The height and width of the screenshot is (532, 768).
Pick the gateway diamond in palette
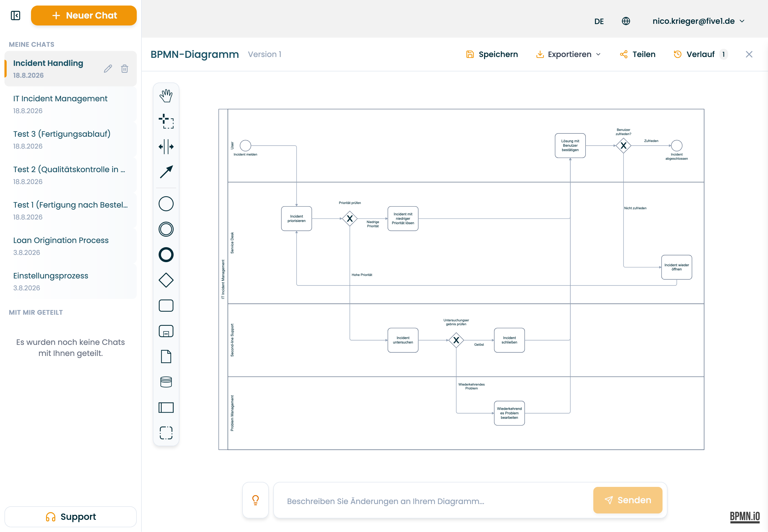pyautogui.click(x=166, y=280)
